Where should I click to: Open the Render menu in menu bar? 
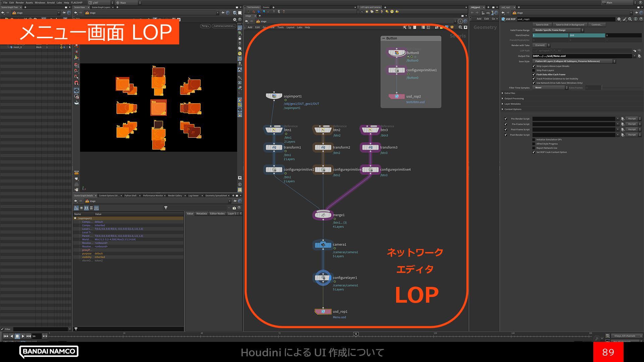click(x=20, y=2)
